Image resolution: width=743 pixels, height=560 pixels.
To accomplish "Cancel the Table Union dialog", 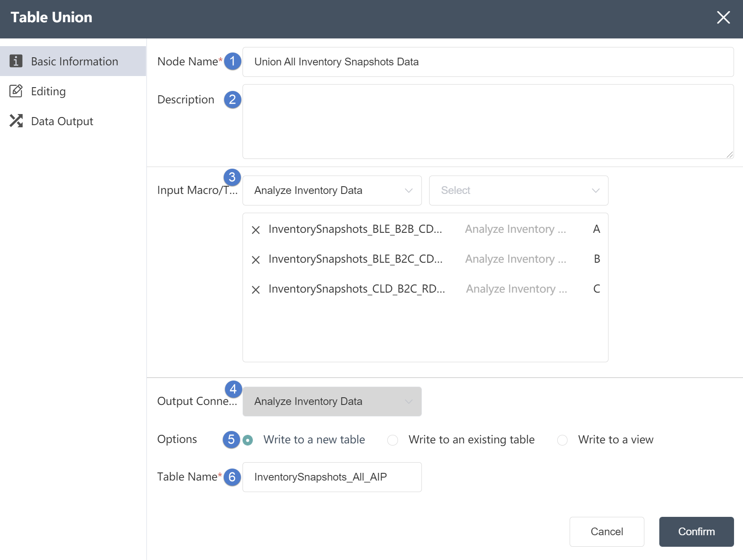I will 607,532.
